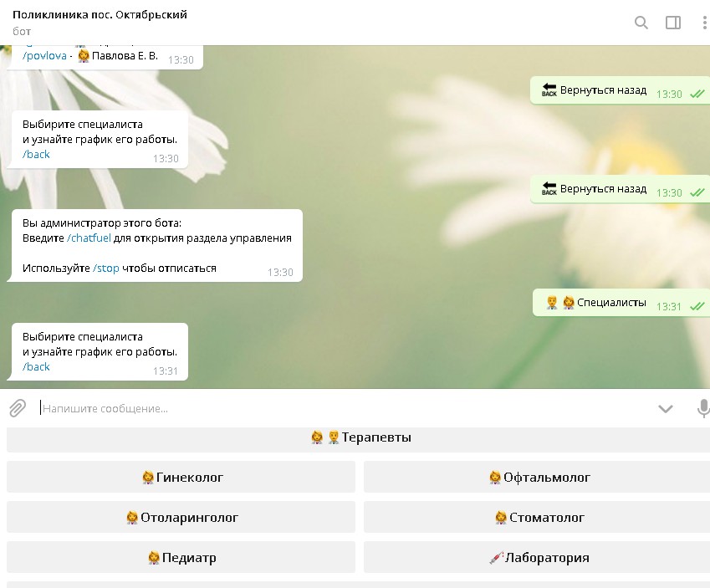
Task: Click the /povlova command link
Action: (x=44, y=56)
